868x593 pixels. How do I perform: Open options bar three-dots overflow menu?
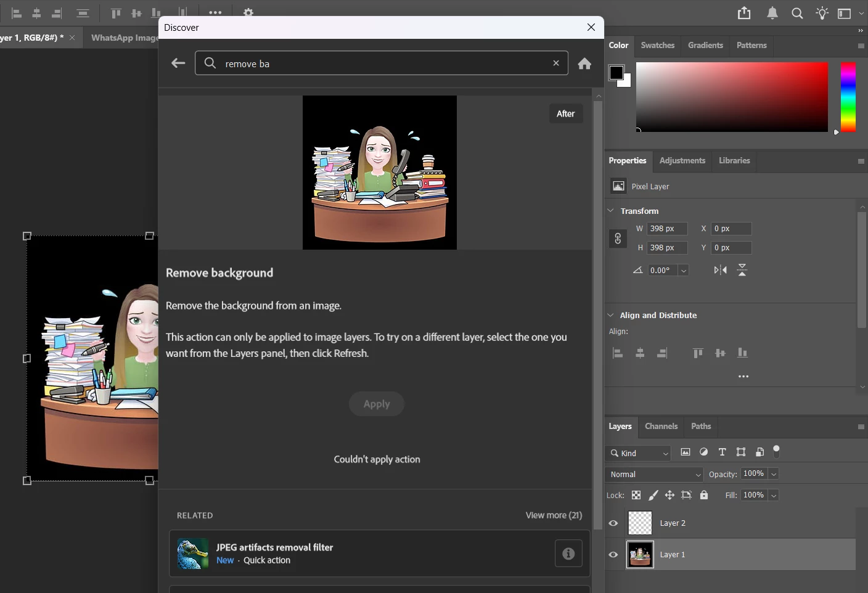point(215,12)
